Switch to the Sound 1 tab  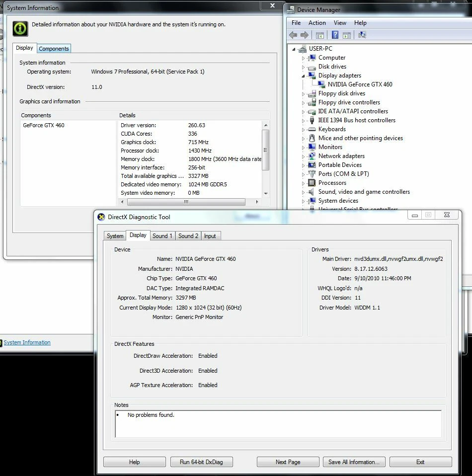tap(162, 236)
